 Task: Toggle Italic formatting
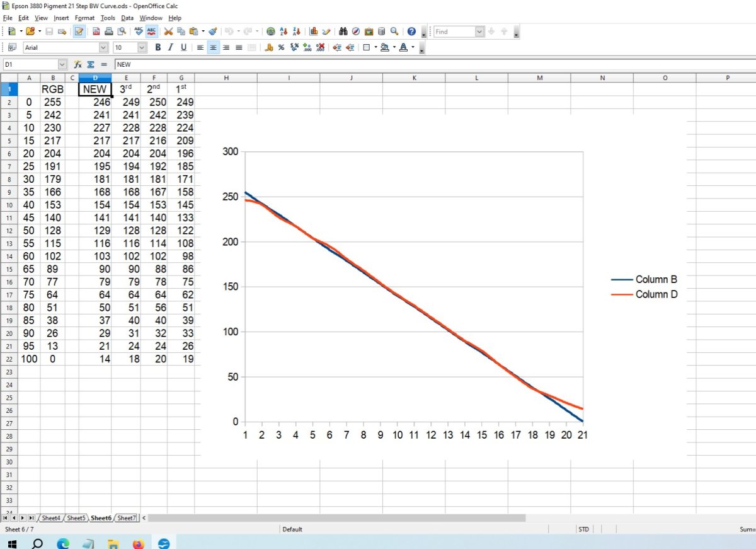(x=171, y=47)
